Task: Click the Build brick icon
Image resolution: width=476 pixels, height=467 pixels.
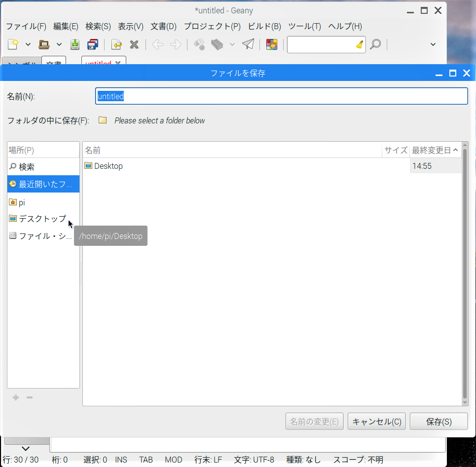Action: click(x=217, y=44)
